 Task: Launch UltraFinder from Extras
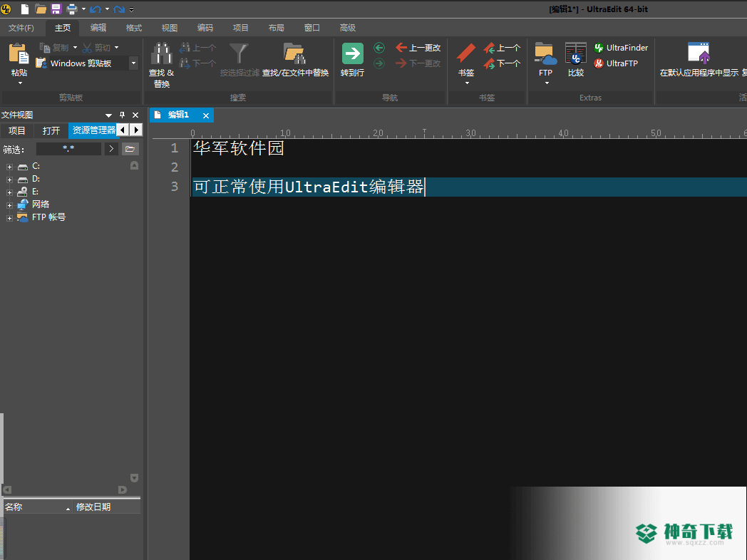coord(622,48)
